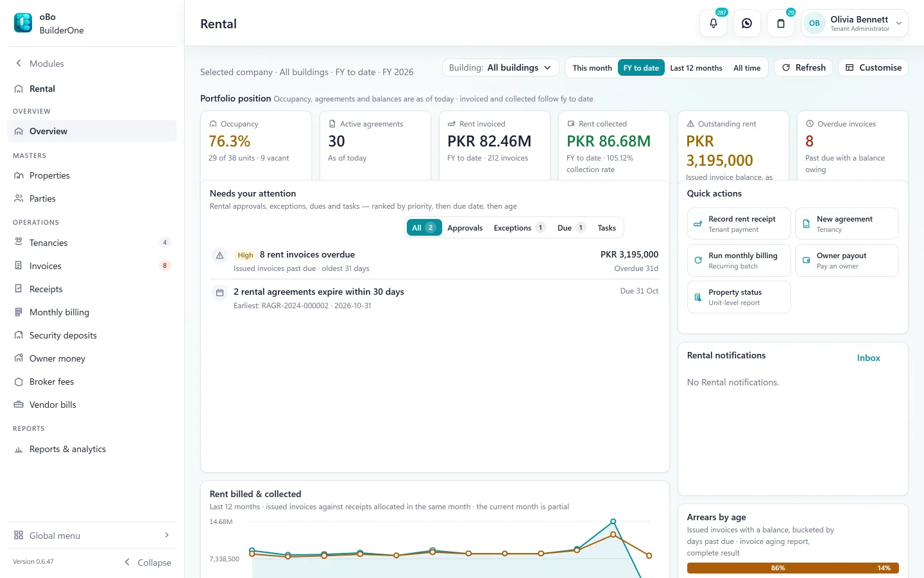Click the Owner payout wallet icon
Image resolution: width=924 pixels, height=578 pixels.
(x=807, y=260)
